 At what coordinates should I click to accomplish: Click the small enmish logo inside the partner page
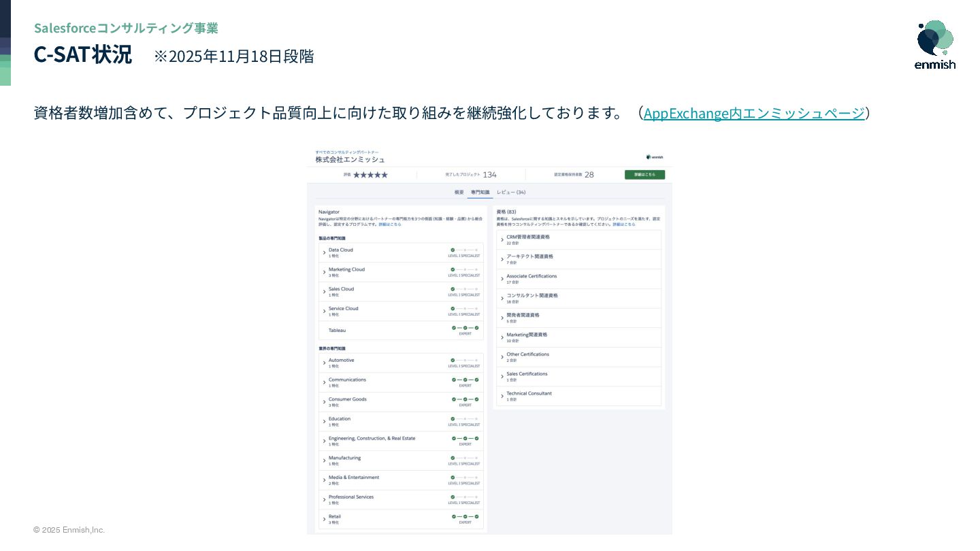(655, 157)
